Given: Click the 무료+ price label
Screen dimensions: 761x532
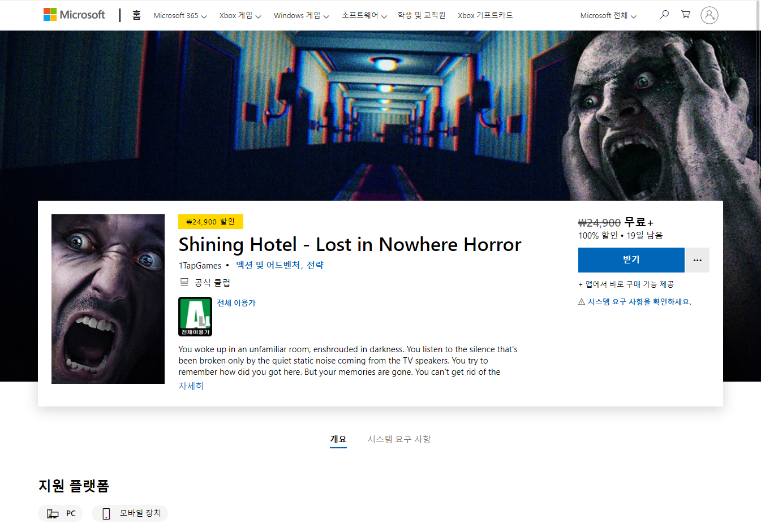Looking at the screenshot, I should click(x=639, y=223).
